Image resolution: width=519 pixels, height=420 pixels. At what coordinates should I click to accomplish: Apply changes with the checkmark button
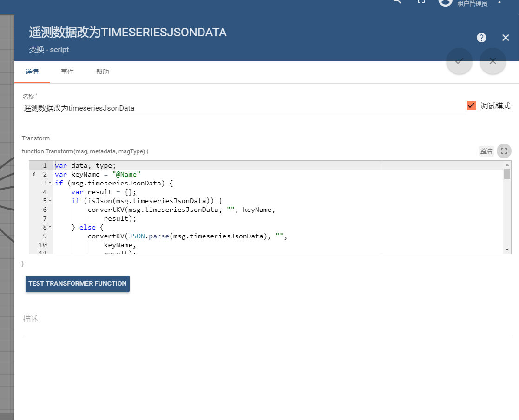point(459,61)
